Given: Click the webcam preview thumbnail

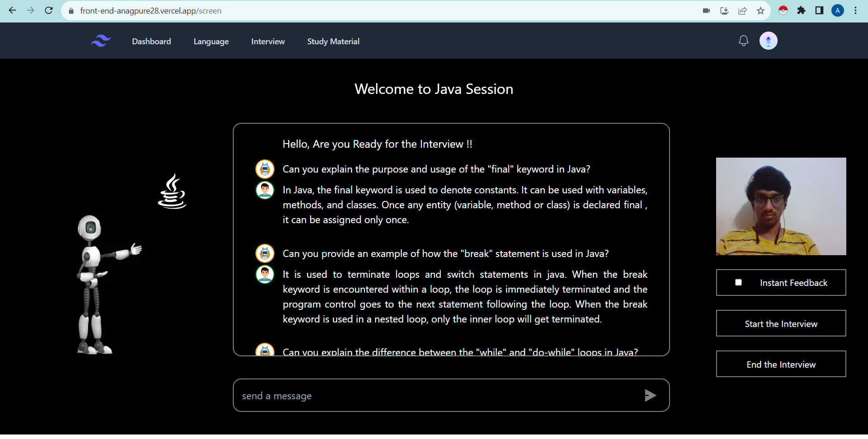Looking at the screenshot, I should coord(781,206).
